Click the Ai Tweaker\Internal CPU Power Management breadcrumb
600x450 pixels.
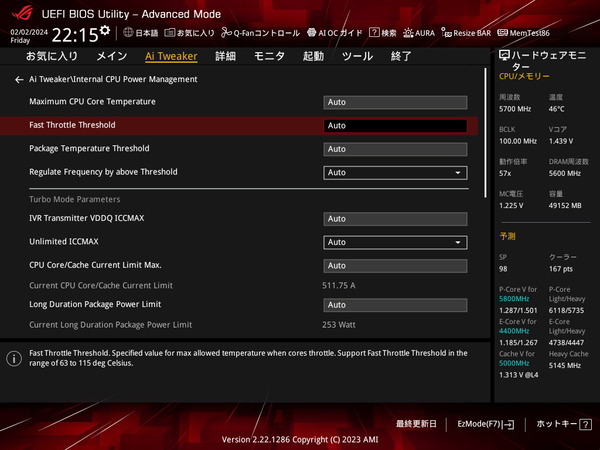pos(113,79)
